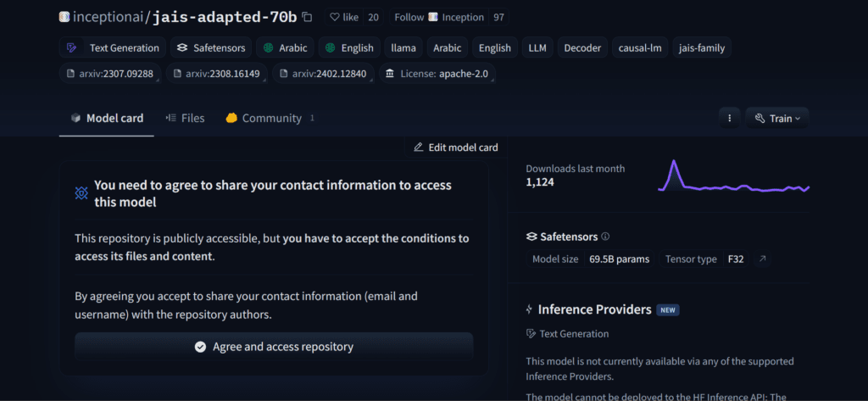Select the causal-lm tag

click(x=640, y=47)
